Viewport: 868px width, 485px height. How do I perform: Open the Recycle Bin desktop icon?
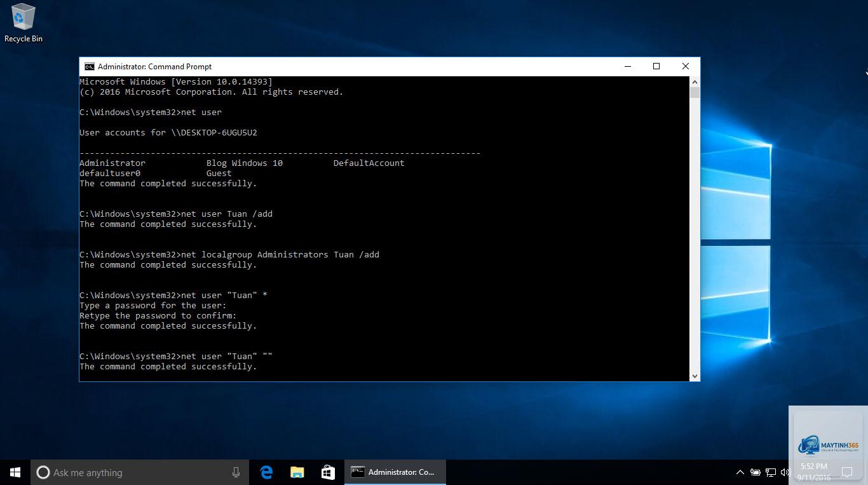point(24,23)
